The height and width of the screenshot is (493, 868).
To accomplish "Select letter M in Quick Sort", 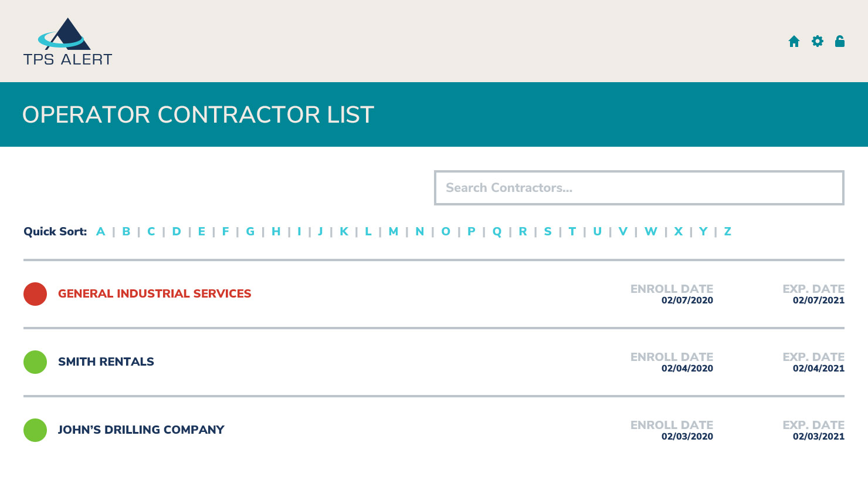I will click(x=394, y=231).
